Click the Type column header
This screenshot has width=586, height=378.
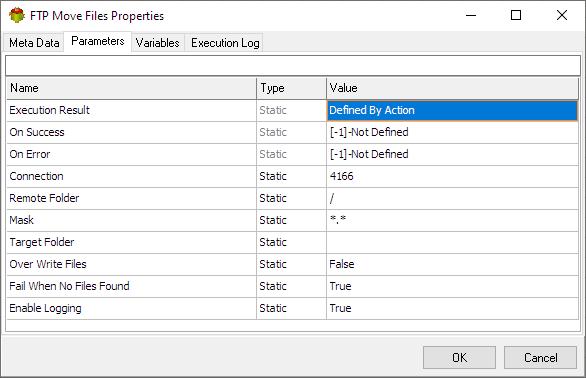pyautogui.click(x=291, y=88)
